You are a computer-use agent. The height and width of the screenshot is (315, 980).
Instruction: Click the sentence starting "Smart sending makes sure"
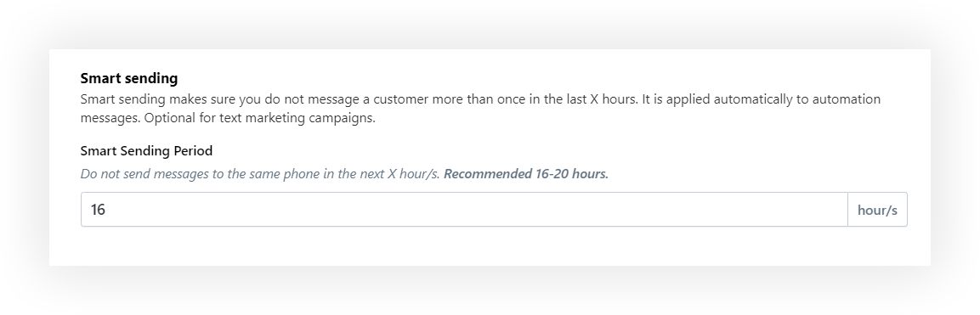tap(360, 99)
